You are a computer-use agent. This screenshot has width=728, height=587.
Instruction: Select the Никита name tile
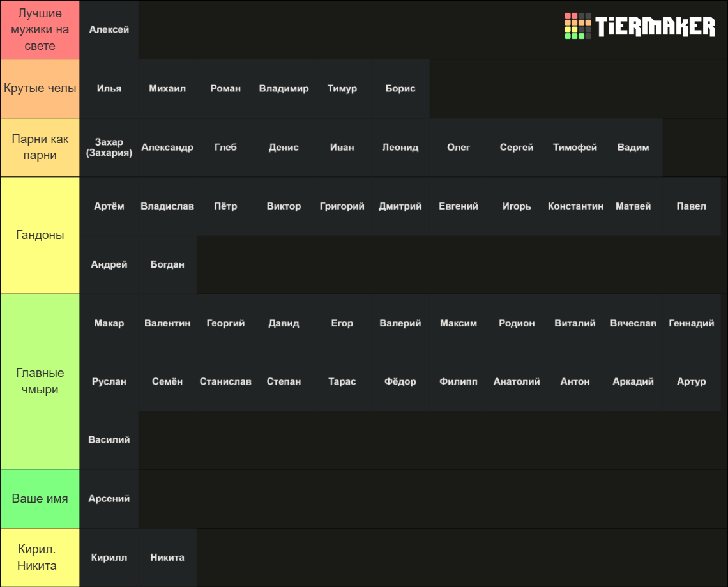tap(167, 557)
